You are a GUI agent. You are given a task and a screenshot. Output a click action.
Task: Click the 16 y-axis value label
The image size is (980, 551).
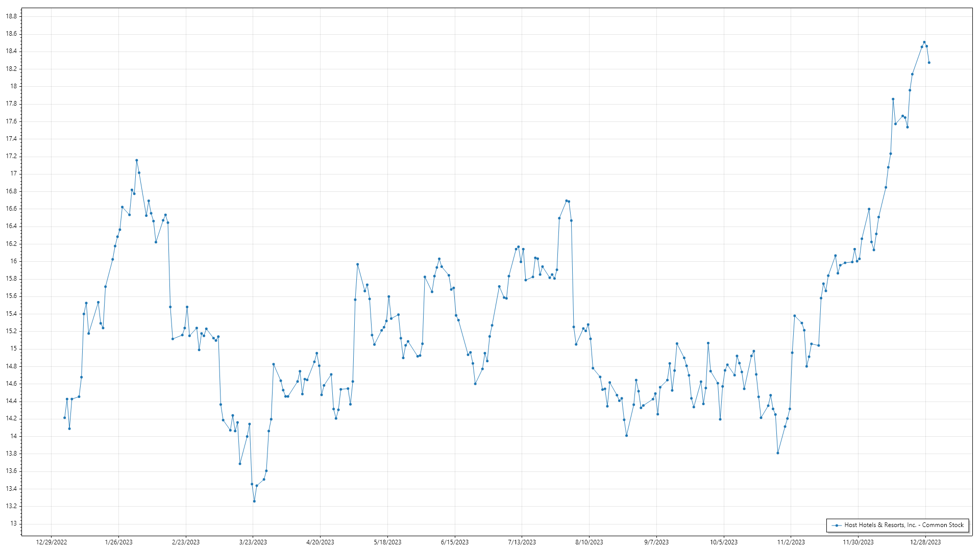pos(13,261)
